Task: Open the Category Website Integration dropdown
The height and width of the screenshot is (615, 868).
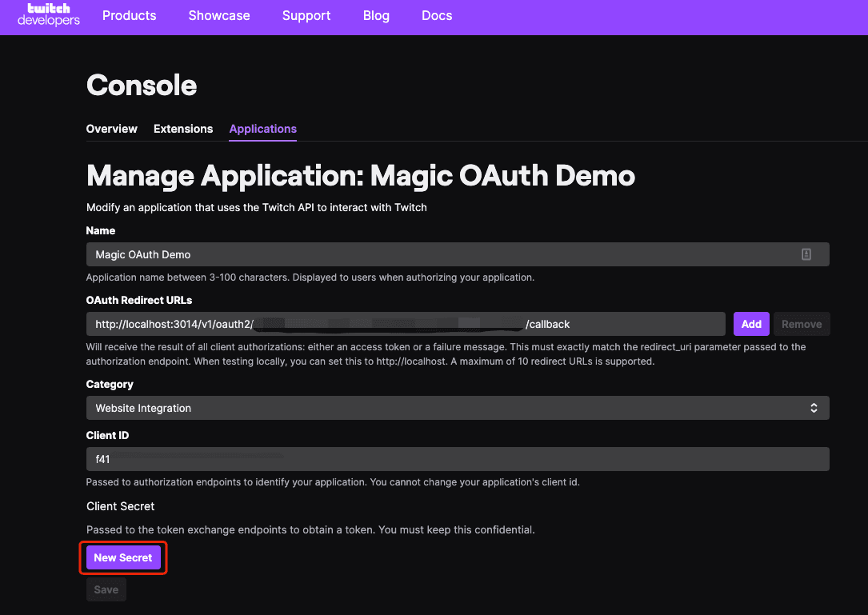Action: 458,408
